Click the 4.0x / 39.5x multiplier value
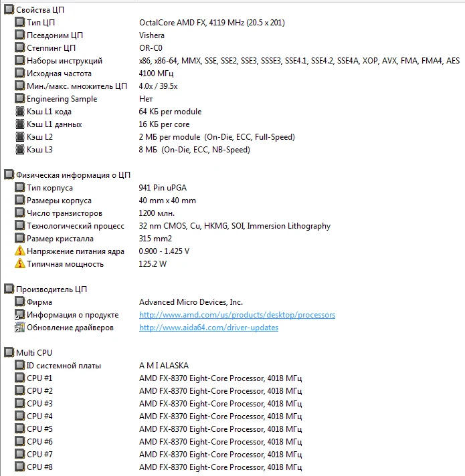Screen dimensions: 465x476 [x=158, y=86]
